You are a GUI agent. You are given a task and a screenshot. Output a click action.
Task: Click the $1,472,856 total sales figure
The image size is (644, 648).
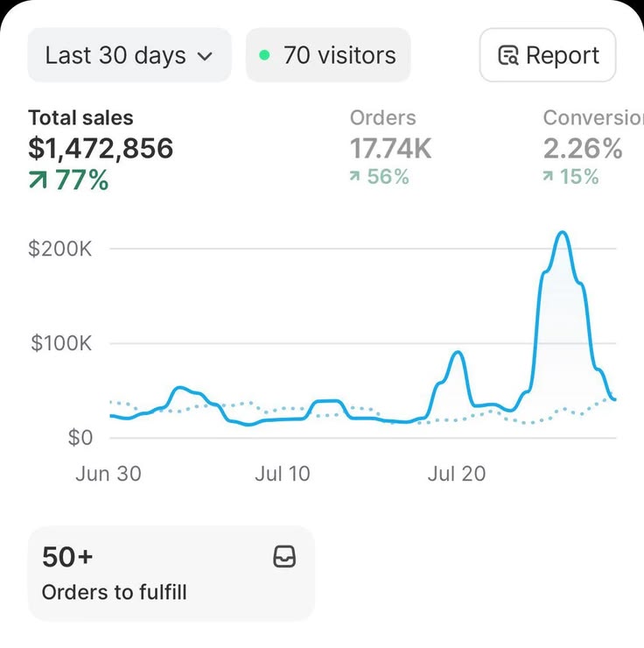(101, 148)
